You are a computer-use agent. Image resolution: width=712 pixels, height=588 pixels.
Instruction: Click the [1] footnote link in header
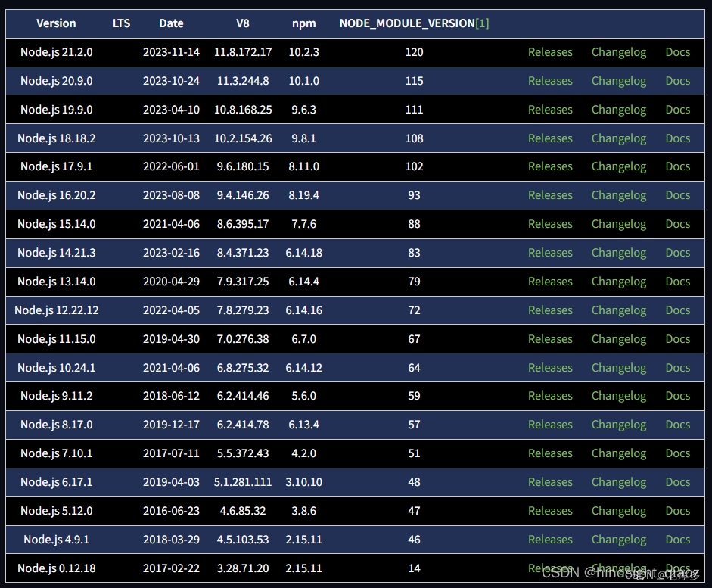coord(482,23)
